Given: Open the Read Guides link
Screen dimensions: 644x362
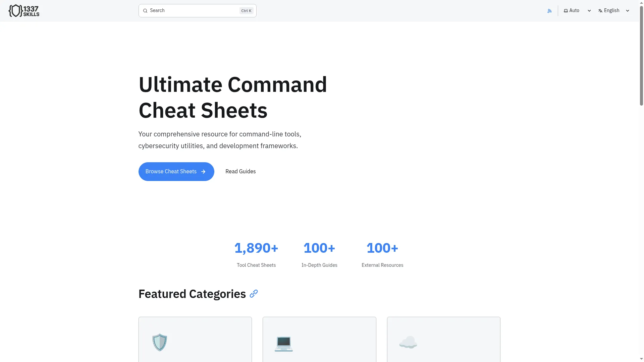Looking at the screenshot, I should click(x=240, y=172).
